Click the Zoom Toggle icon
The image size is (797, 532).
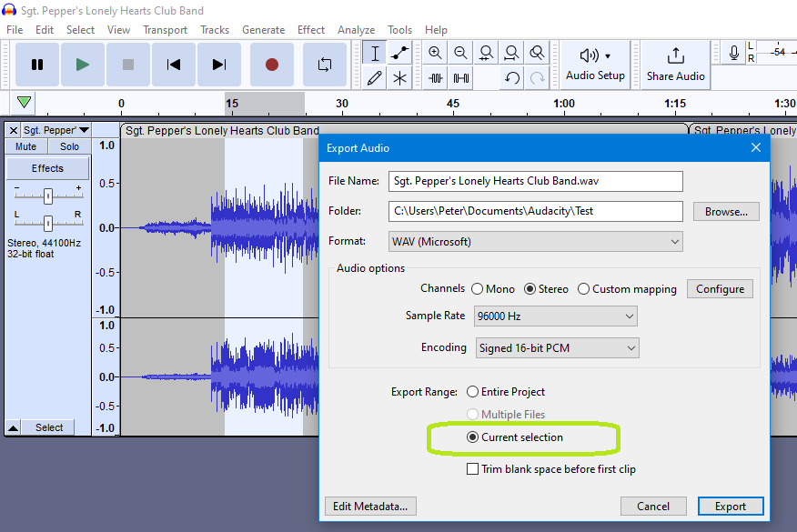coord(537,53)
